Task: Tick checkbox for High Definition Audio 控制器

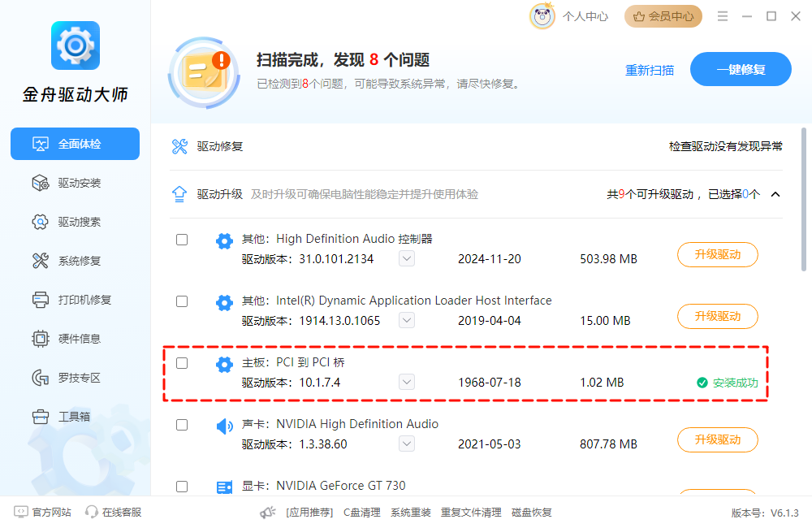Action: [x=182, y=240]
